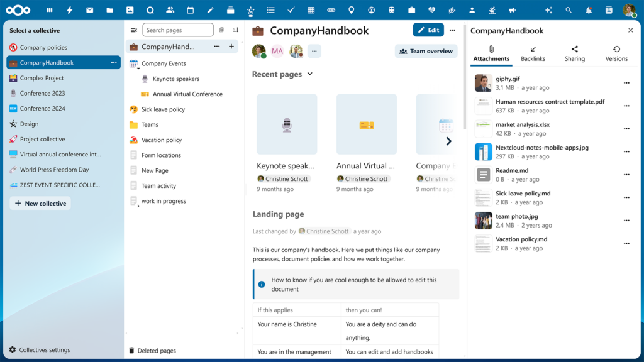Open the Dashboard grid icon

click(49, 9)
